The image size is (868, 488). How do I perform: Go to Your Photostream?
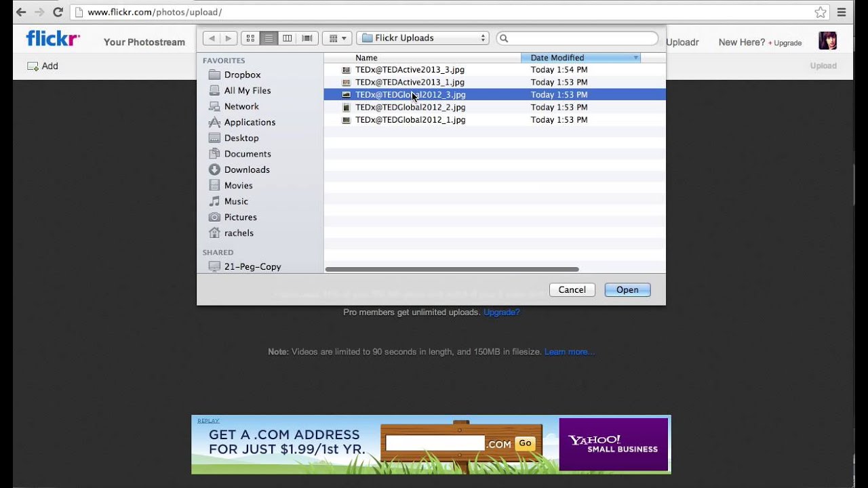[x=144, y=42]
